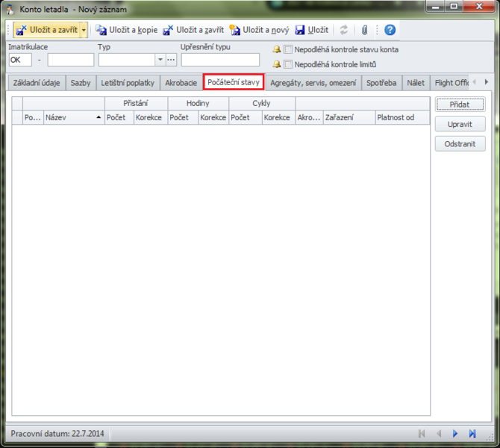500x448 pixels.
Task: Switch to the 'Sazby' tab
Action: (81, 82)
